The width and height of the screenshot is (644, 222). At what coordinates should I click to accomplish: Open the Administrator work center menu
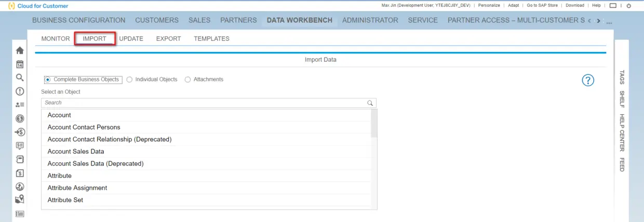tap(370, 20)
